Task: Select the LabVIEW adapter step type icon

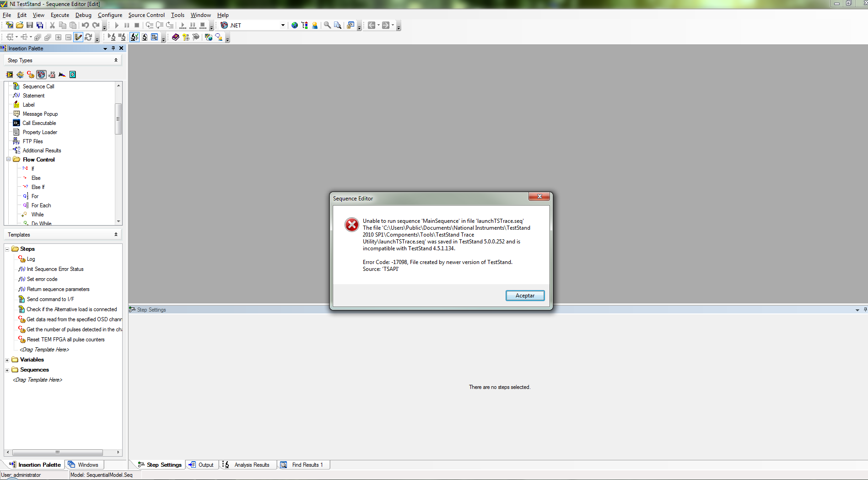Action: [10, 75]
